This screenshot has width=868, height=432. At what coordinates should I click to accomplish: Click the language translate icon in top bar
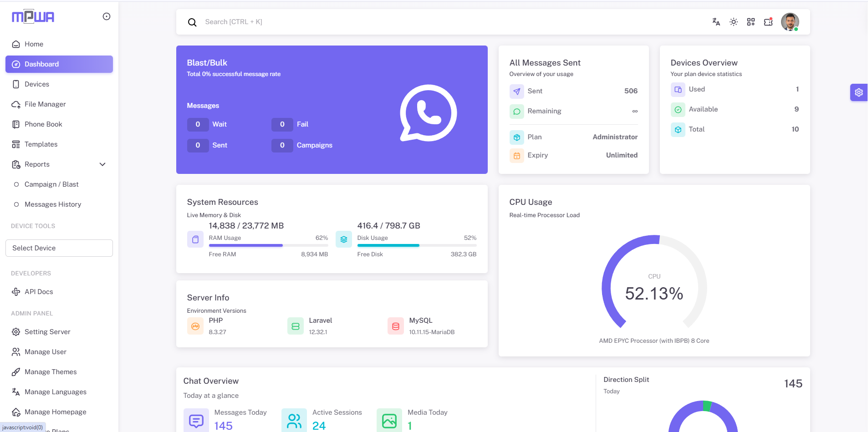point(716,22)
